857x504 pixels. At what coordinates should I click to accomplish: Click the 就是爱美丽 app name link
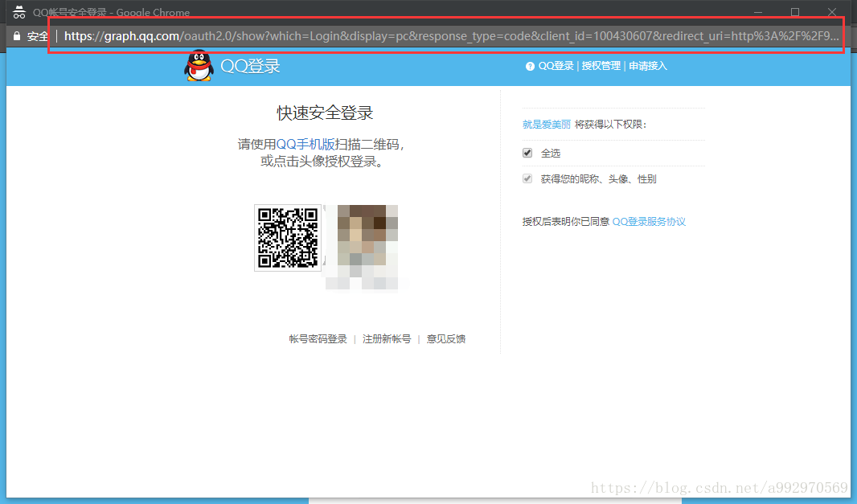click(x=547, y=125)
